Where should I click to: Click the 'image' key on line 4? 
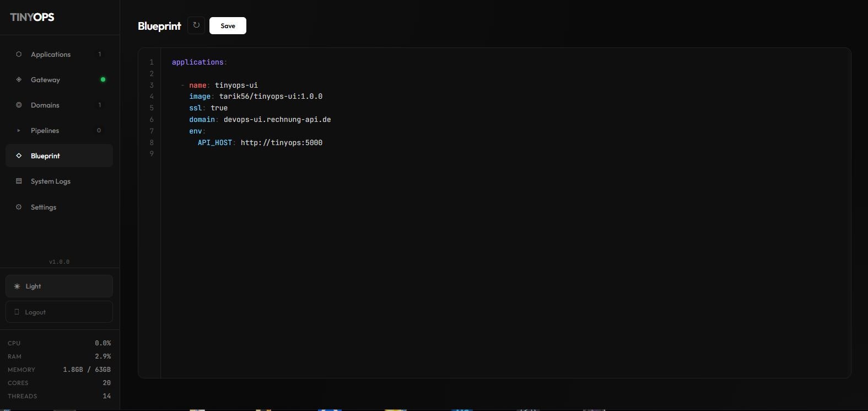pos(200,97)
